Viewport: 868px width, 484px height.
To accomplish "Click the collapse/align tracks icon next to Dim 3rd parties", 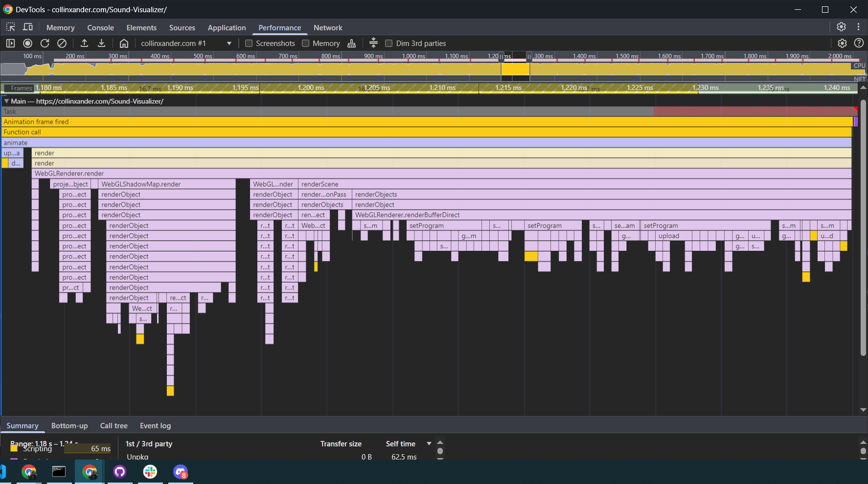I will [x=373, y=43].
